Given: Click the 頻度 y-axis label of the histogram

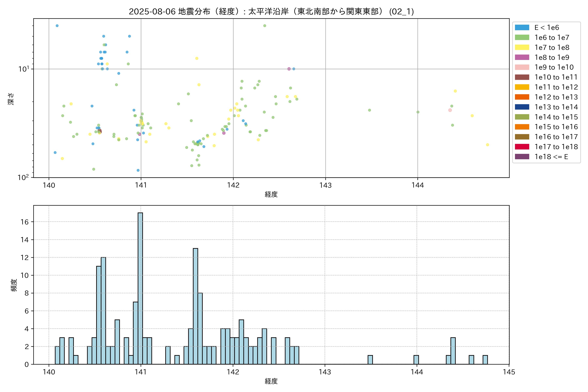Looking at the screenshot, I should point(14,285).
